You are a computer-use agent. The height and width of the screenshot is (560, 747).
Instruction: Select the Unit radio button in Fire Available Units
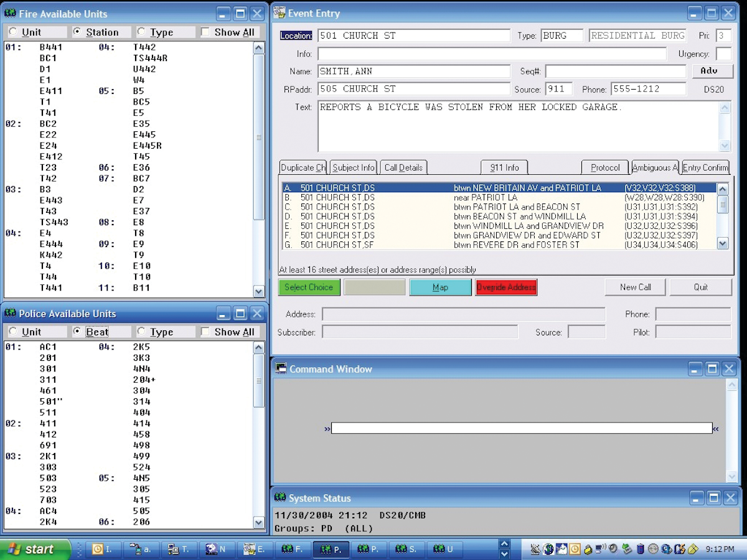(13, 32)
